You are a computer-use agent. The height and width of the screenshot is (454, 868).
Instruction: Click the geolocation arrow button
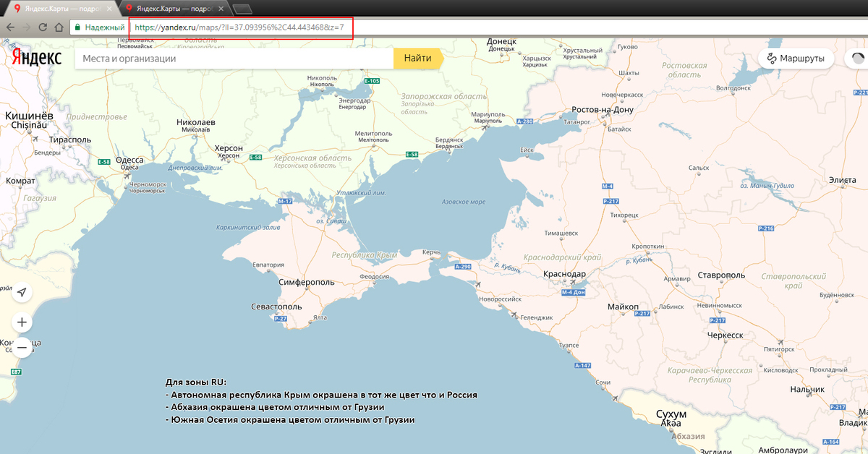click(x=22, y=292)
